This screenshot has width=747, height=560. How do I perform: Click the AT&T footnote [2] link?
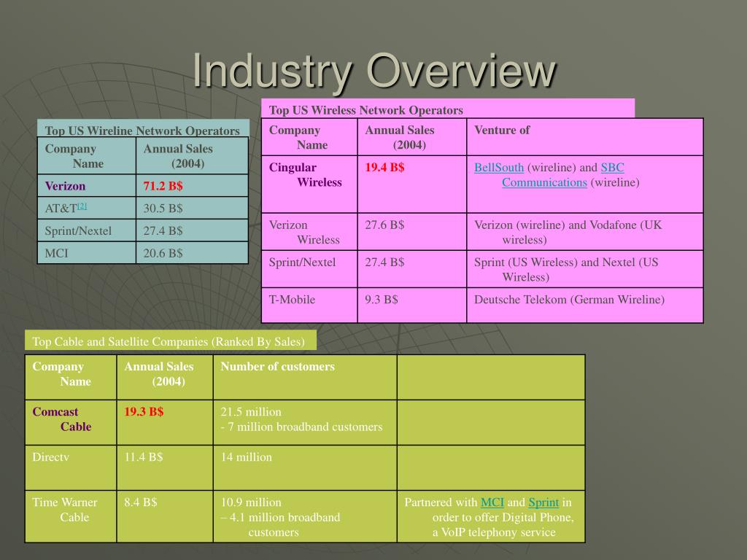(82, 206)
